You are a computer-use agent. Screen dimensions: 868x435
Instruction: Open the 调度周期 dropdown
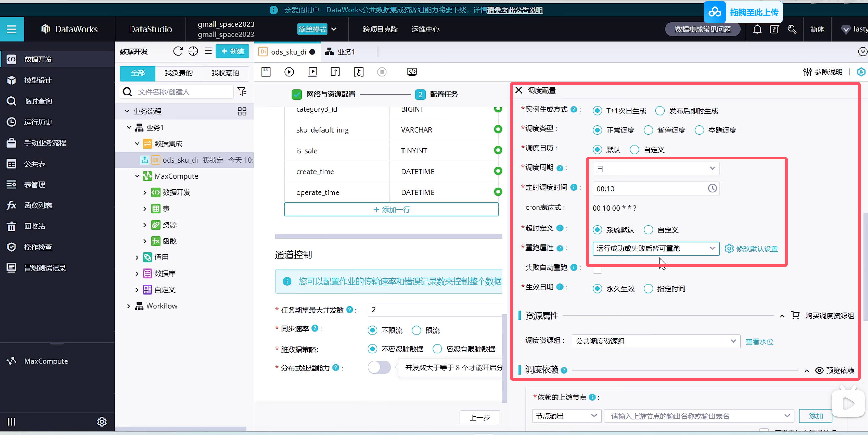click(x=656, y=168)
